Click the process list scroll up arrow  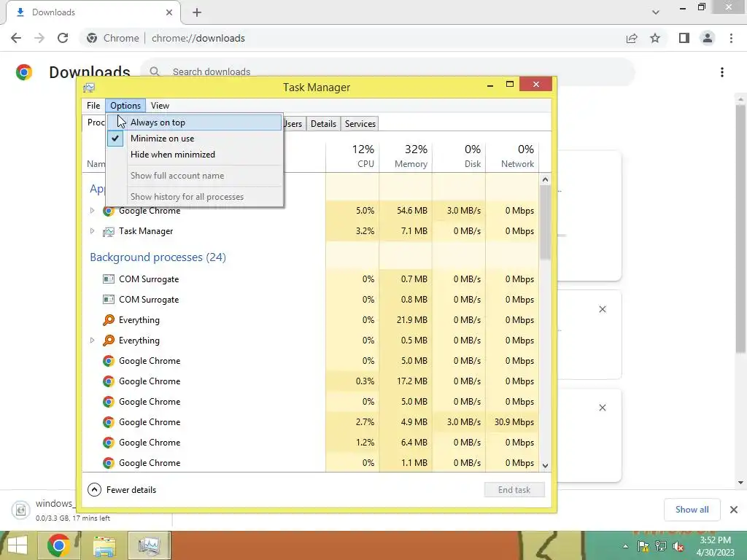click(545, 179)
